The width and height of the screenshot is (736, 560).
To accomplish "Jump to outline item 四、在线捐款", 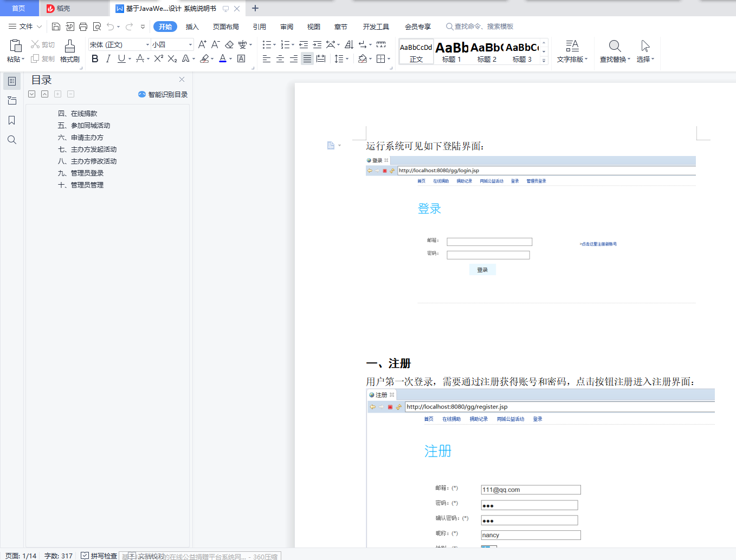I will (78, 113).
